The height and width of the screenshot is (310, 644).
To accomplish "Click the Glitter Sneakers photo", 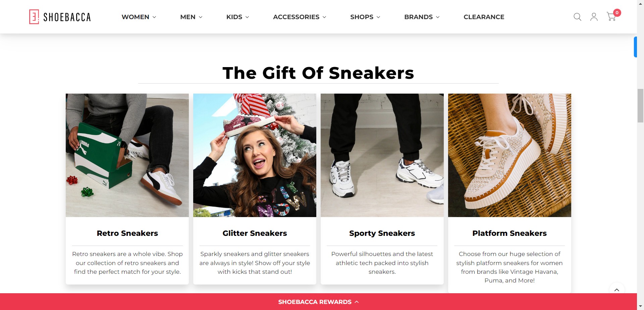I will [x=255, y=155].
